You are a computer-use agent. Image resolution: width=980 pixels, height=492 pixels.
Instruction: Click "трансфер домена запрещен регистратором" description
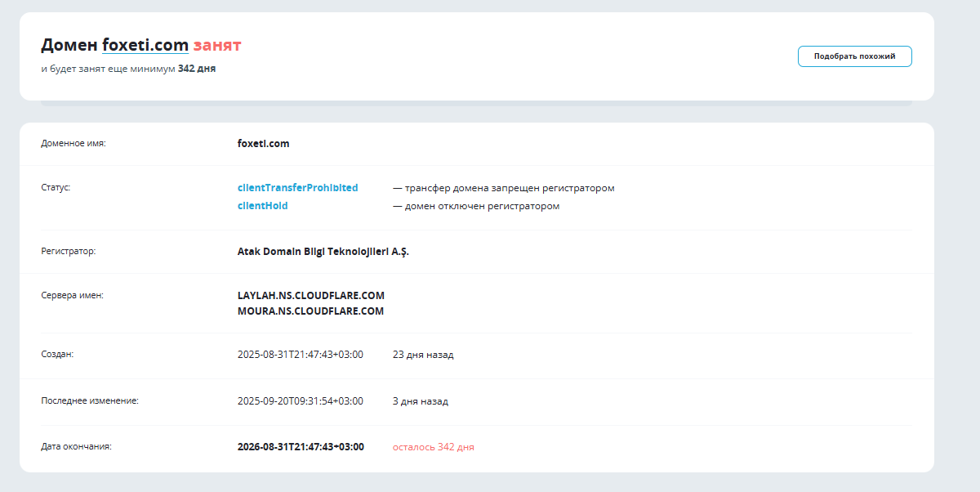(x=510, y=188)
